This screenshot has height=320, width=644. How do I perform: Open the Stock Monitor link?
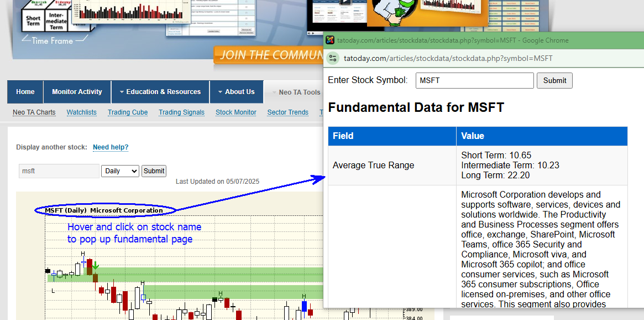pyautogui.click(x=235, y=112)
